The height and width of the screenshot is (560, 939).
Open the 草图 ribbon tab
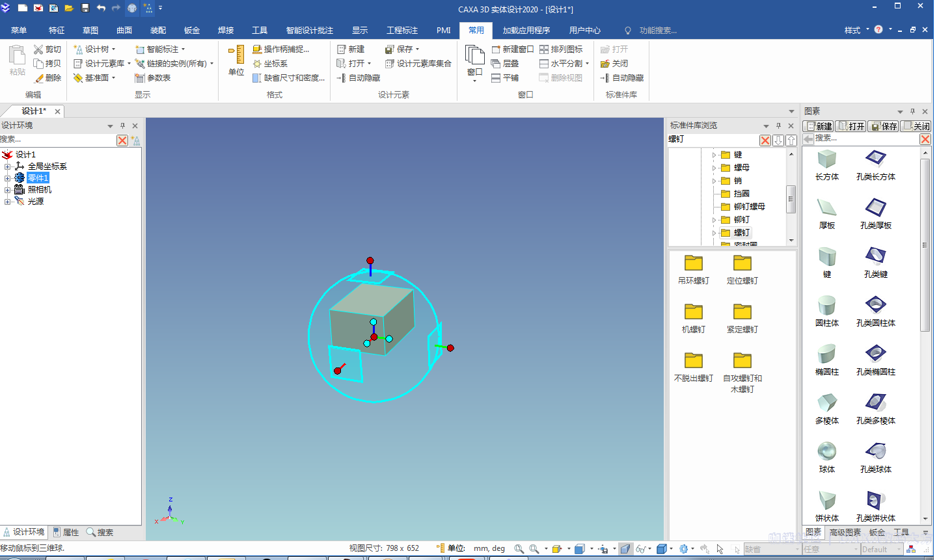(90, 31)
